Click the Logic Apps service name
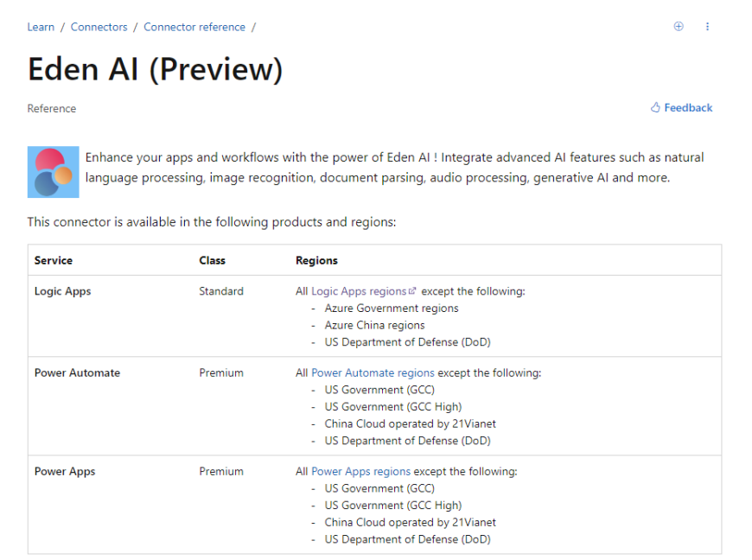This screenshot has width=752, height=560. pos(62,291)
